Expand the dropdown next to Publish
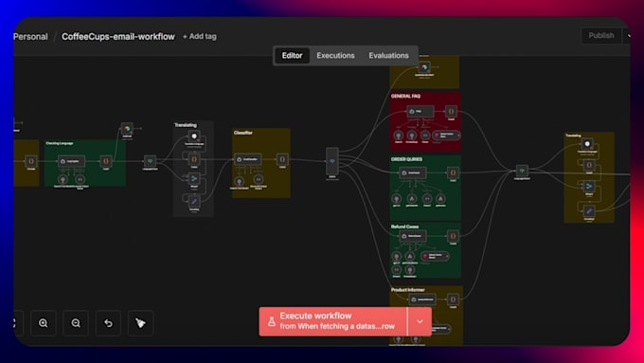Screen dimensions: 644x363 coord(628,36)
